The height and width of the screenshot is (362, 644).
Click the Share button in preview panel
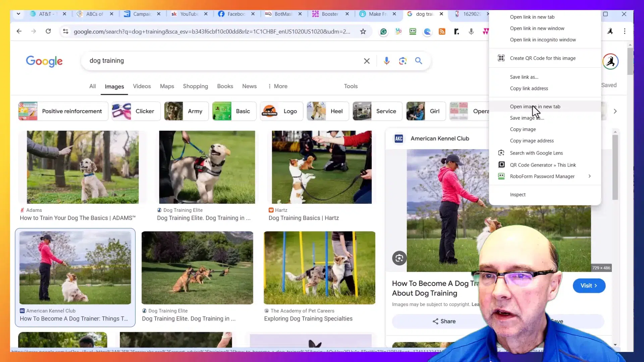click(x=444, y=321)
